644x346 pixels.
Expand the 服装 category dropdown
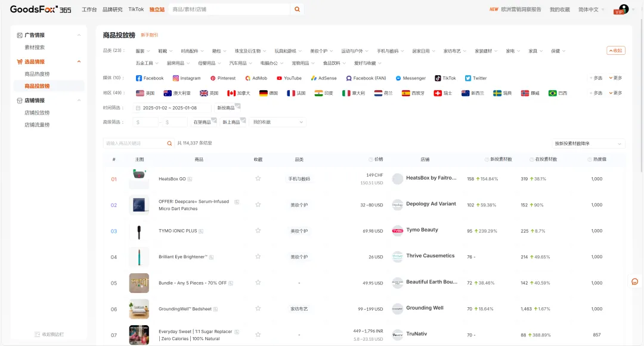point(142,51)
